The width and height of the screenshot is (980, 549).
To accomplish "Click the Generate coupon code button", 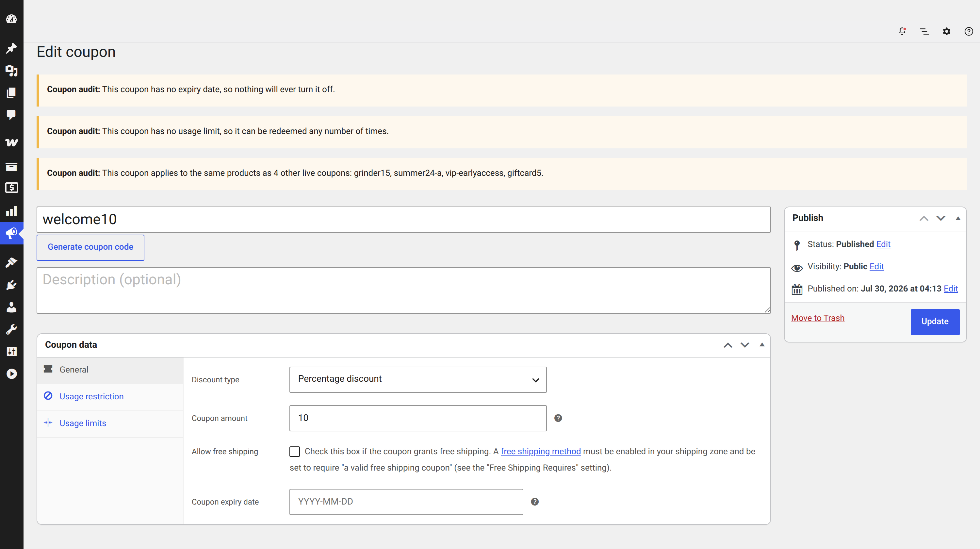I will tap(90, 247).
